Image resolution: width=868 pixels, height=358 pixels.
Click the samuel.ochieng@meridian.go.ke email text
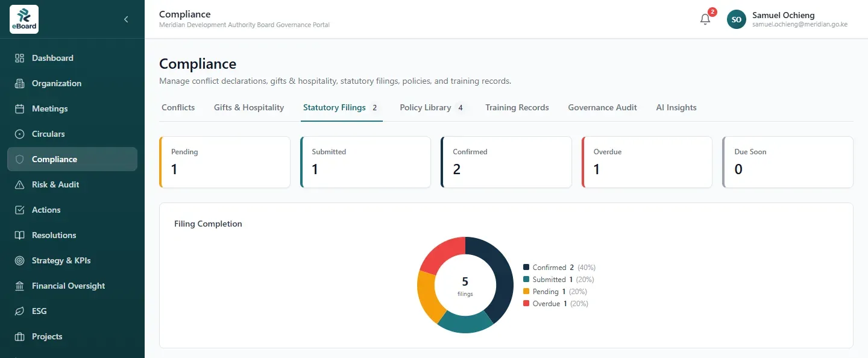(x=800, y=25)
